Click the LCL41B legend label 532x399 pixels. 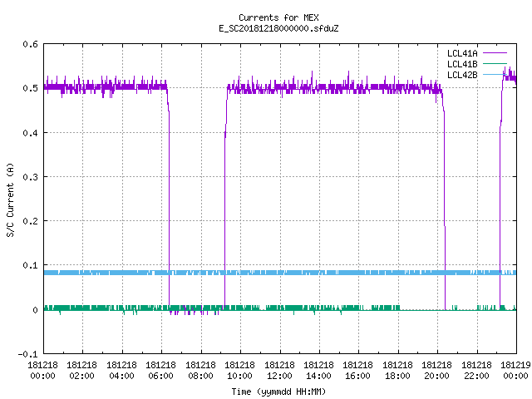coord(462,64)
